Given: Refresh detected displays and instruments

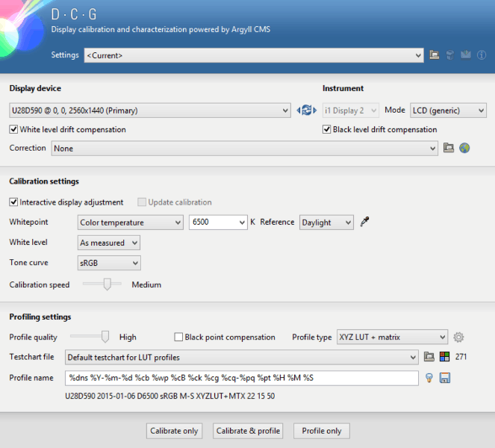Looking at the screenshot, I should [307, 111].
